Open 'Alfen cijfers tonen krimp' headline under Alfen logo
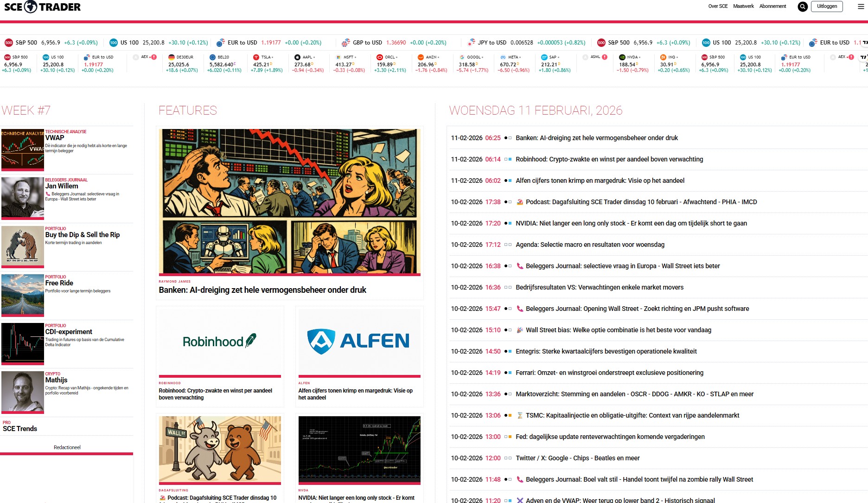The height and width of the screenshot is (503, 868). [x=356, y=394]
